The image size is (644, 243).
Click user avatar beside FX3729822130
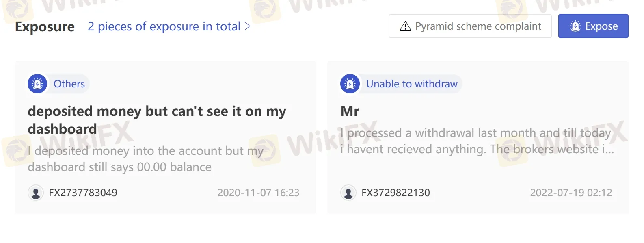[x=348, y=193]
